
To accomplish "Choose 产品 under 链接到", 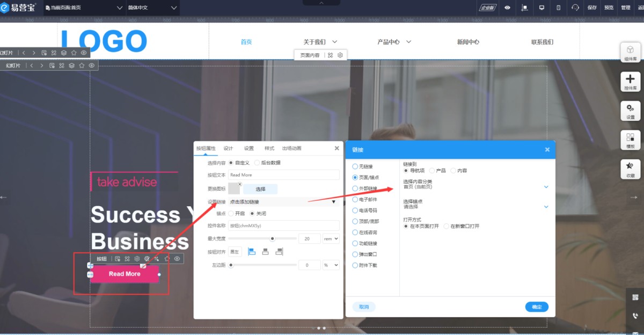I will [437, 170].
